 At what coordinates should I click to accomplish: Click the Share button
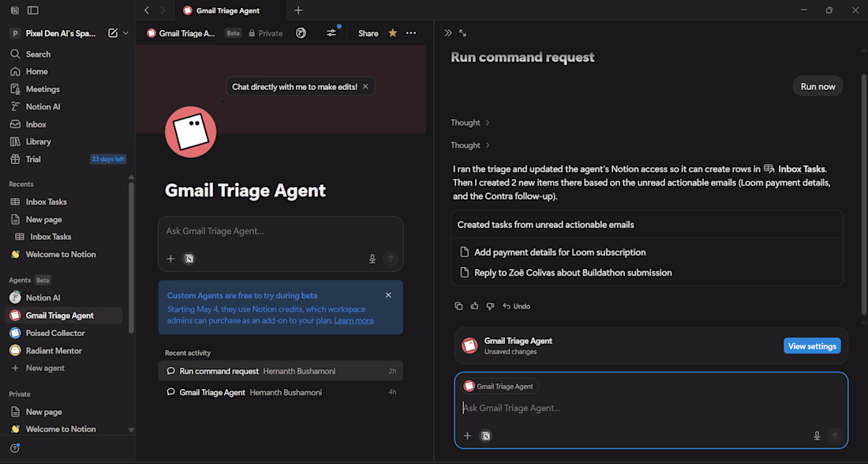(x=369, y=33)
